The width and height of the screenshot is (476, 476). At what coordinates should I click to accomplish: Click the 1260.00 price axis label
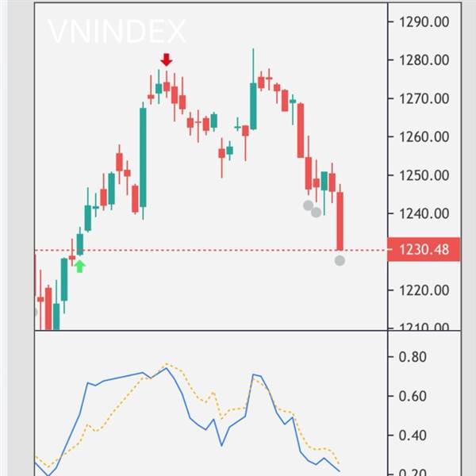coord(424,137)
